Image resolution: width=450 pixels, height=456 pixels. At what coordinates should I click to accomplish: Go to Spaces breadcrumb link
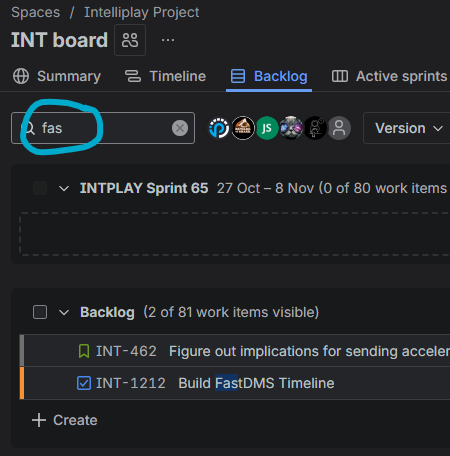click(x=36, y=12)
